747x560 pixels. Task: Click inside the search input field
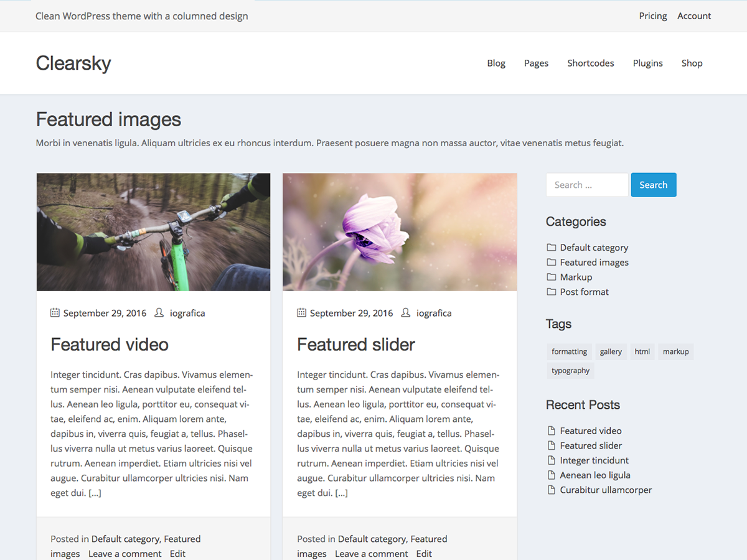click(x=586, y=185)
